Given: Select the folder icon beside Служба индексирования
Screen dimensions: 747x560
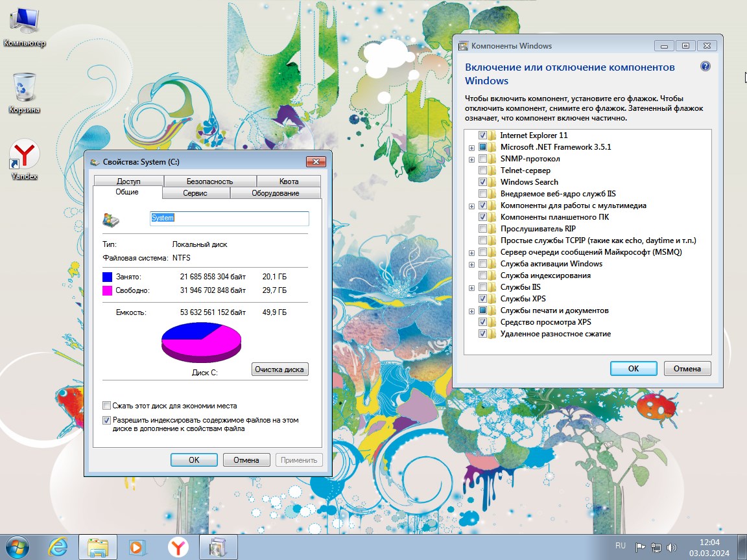Looking at the screenshot, I should point(492,275).
